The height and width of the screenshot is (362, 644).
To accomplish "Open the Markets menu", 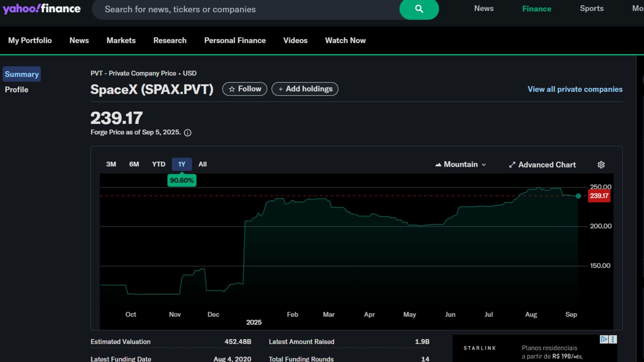I will pos(121,40).
